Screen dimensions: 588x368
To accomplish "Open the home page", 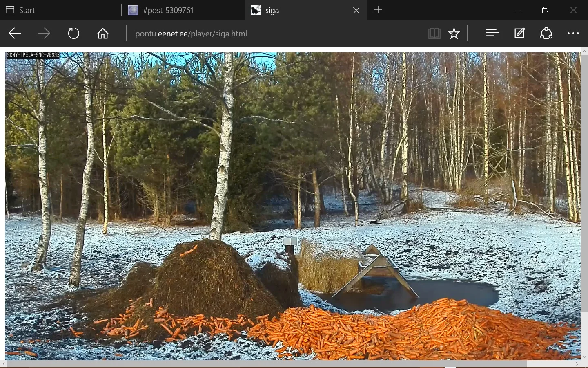I will [x=103, y=34].
